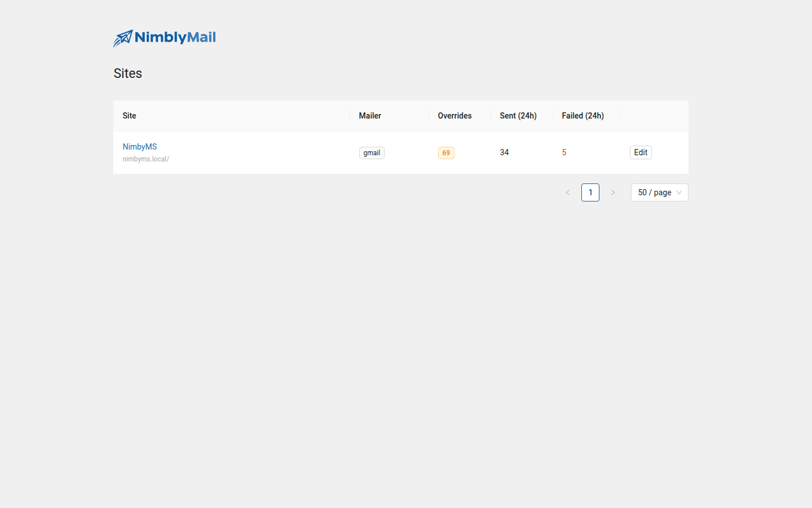The width and height of the screenshot is (812, 508).
Task: Click the Edit button for NimbyMS
Action: click(641, 152)
